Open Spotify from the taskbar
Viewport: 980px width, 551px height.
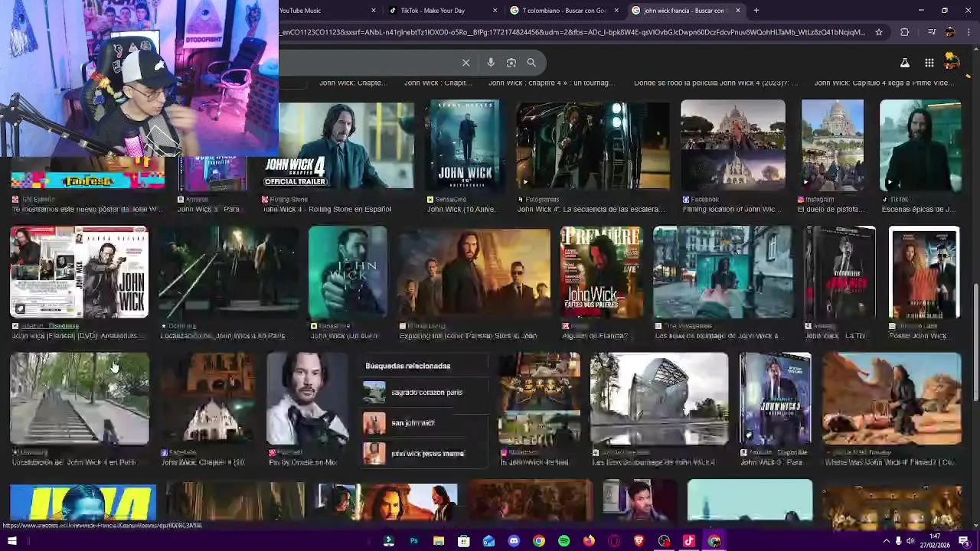point(563,541)
